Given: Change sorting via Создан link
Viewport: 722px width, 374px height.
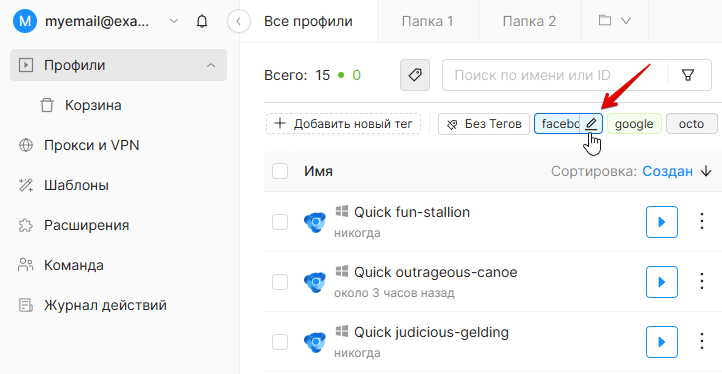Looking at the screenshot, I should click(x=668, y=172).
